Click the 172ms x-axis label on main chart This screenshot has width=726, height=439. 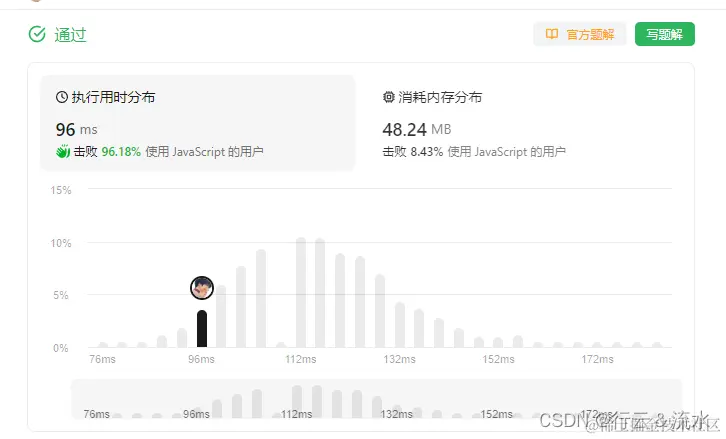coord(597,359)
